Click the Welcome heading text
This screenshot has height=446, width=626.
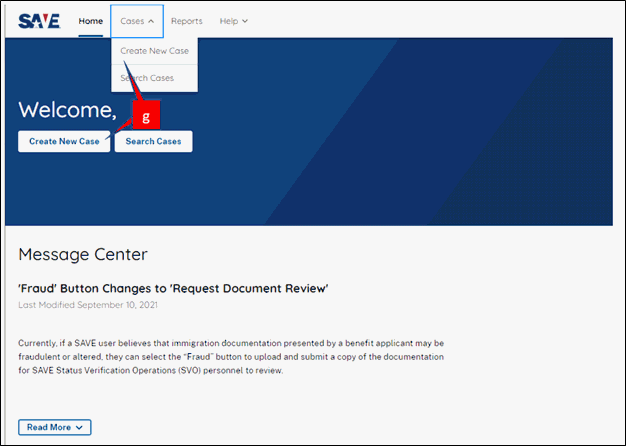coord(67,109)
